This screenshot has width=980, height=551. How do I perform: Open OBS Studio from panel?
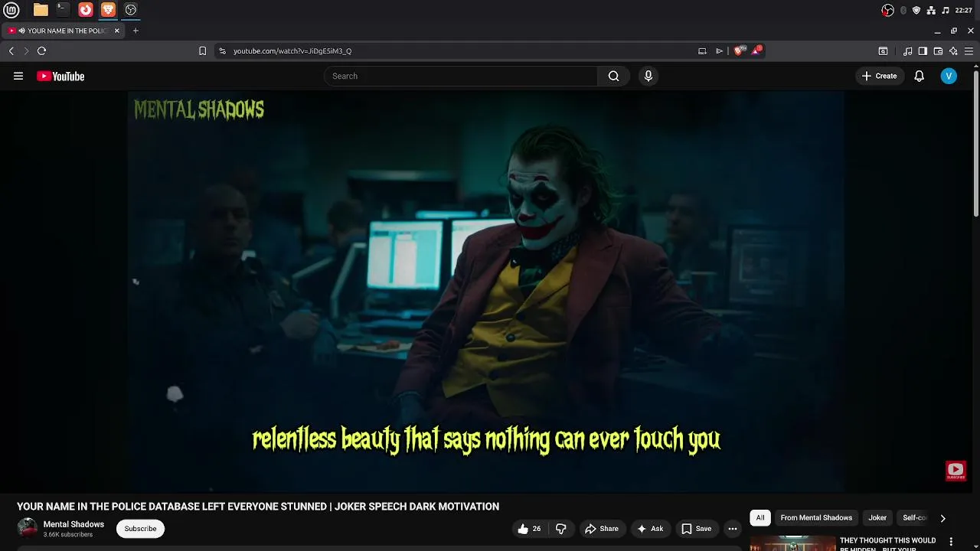point(131,10)
